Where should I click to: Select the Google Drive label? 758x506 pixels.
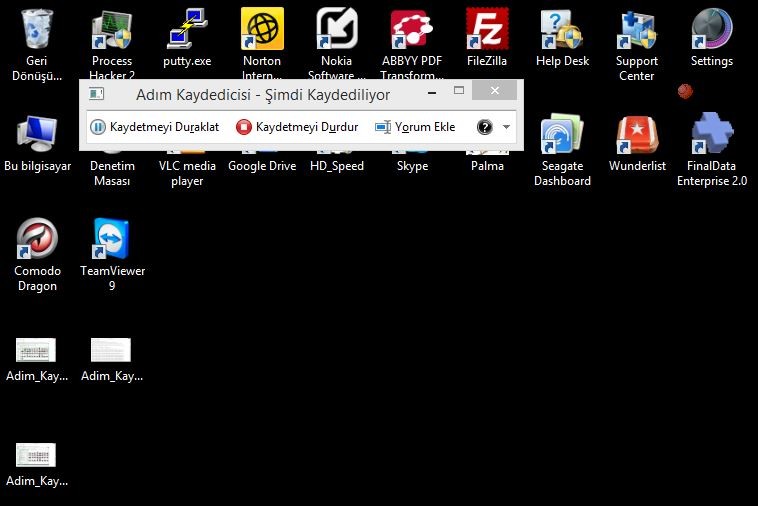tap(262, 166)
